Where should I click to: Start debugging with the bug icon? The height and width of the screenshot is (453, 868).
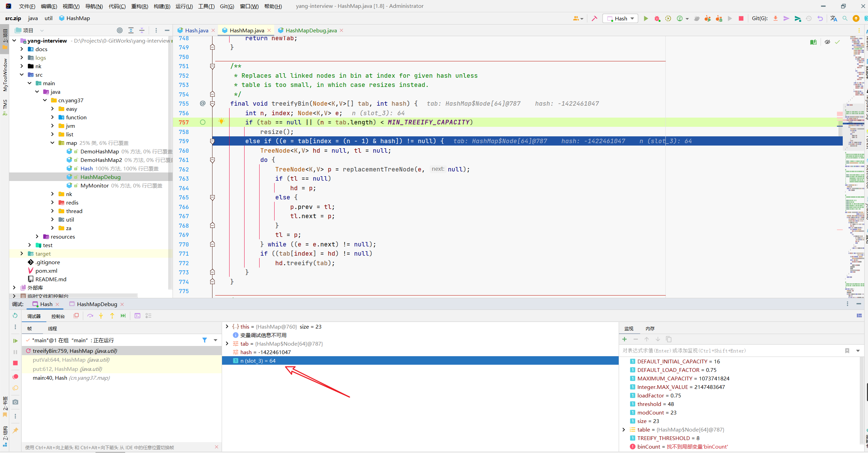pos(657,18)
